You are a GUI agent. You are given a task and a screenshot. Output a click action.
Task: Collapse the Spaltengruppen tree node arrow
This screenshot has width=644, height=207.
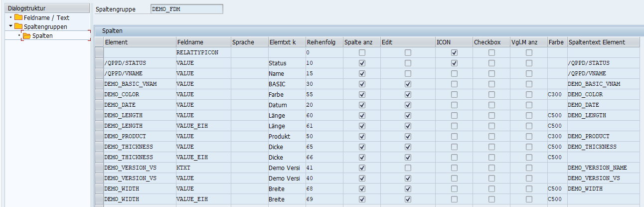tap(10, 26)
